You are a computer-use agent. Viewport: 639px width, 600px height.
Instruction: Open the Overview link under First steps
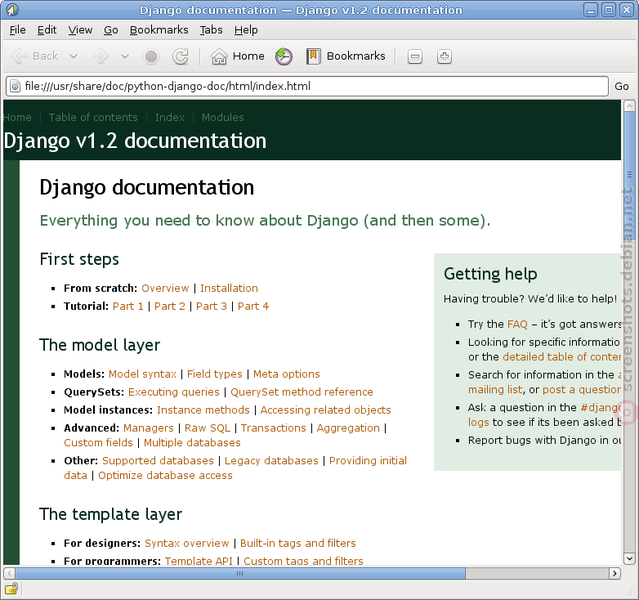[x=165, y=288]
